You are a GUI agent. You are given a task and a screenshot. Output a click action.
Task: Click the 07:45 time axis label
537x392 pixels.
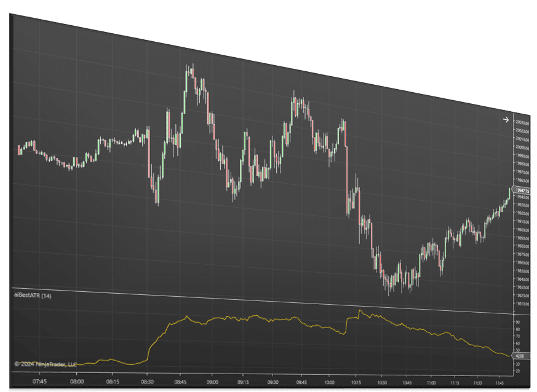click(40, 381)
